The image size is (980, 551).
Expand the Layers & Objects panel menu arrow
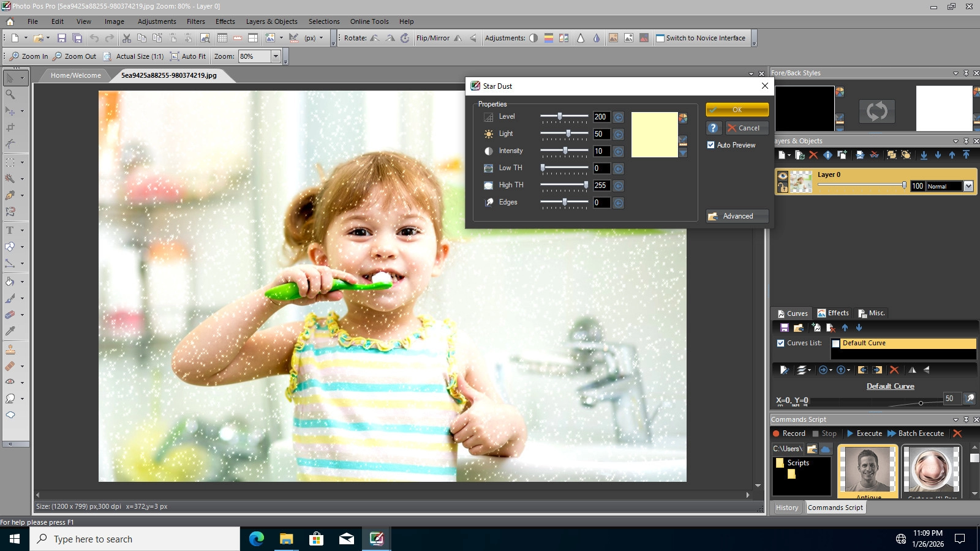coord(956,141)
